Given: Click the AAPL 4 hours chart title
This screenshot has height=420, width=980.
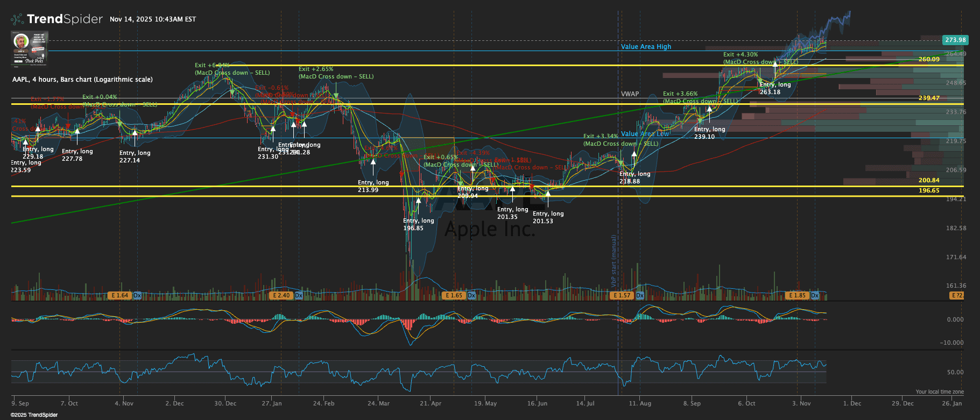Looking at the screenshot, I should [x=82, y=80].
